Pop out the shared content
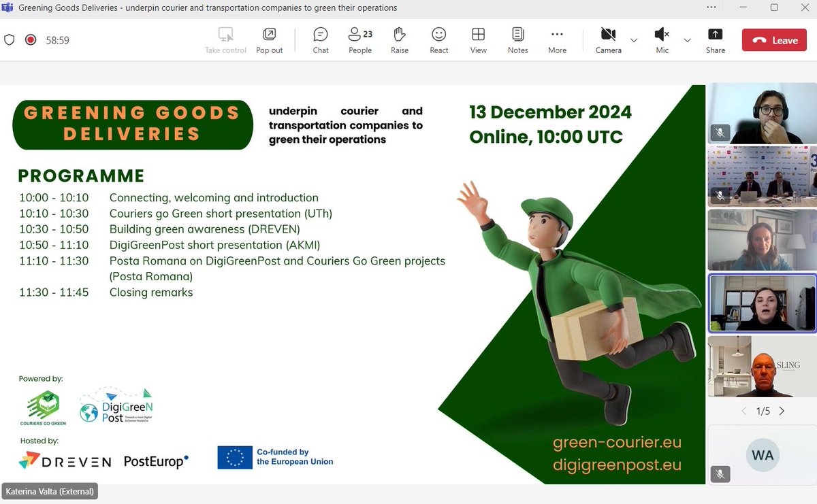Screen dimensions: 817x504 (x=270, y=40)
